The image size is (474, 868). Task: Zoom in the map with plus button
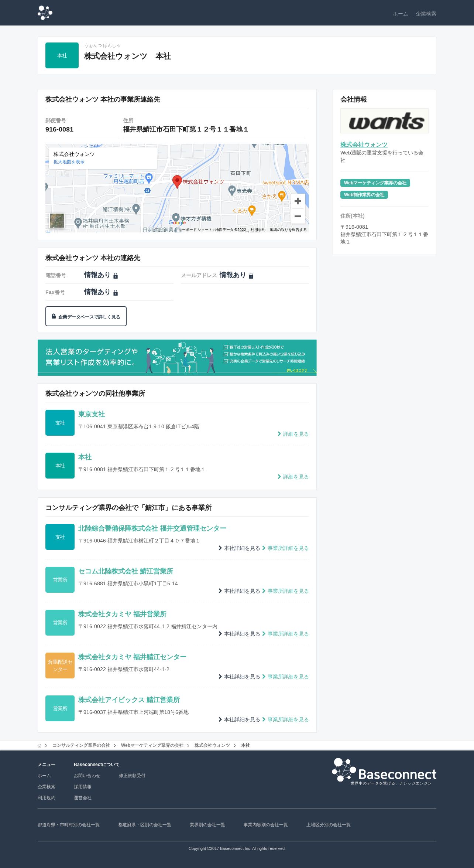pyautogui.click(x=298, y=201)
